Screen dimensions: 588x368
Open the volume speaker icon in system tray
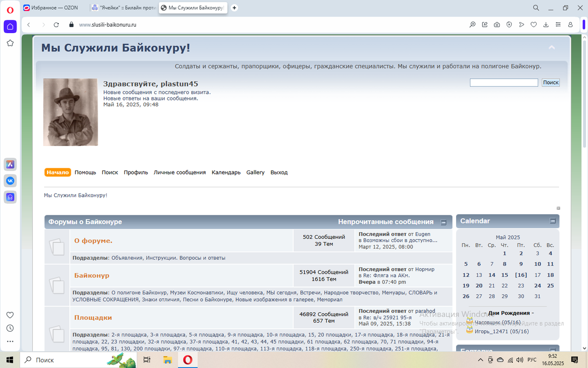[520, 360]
